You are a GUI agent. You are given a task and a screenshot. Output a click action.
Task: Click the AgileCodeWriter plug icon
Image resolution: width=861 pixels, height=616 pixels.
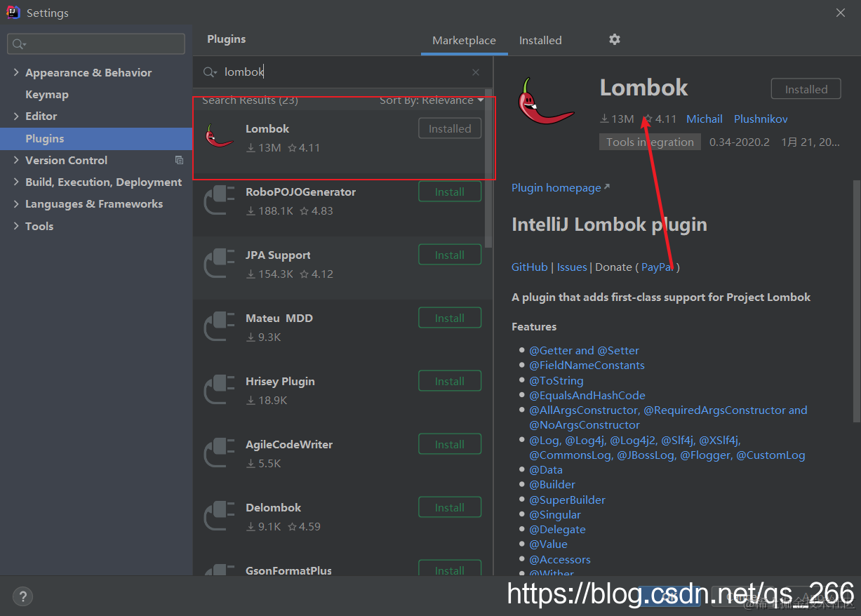pyautogui.click(x=219, y=452)
